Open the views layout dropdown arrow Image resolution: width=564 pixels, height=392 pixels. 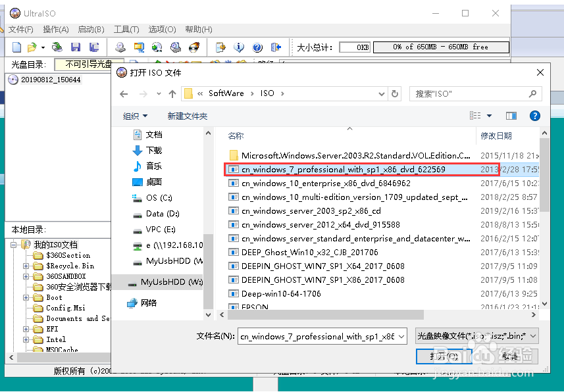pos(489,115)
